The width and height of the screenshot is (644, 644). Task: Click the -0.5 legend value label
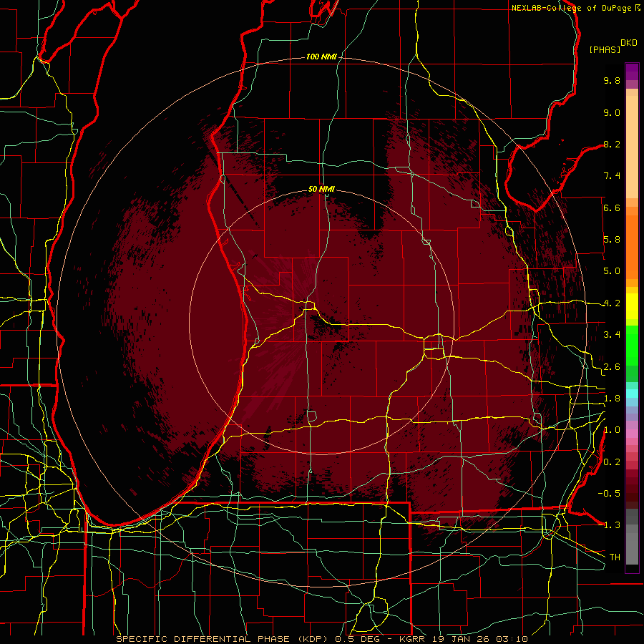click(x=609, y=493)
